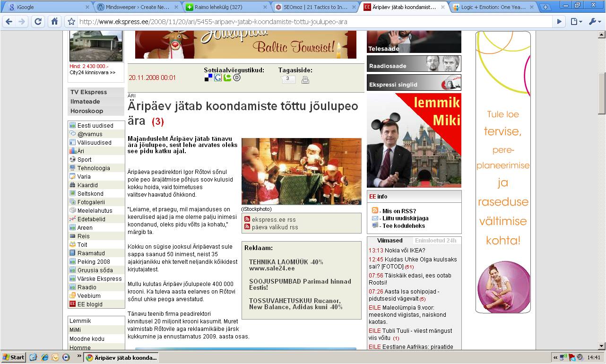Click the Äripäev Chrome taskbar button
The width and height of the screenshot is (606, 364).
tap(121, 357)
